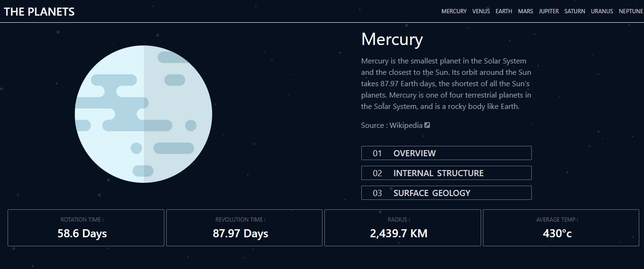Switch to Neptune via the nav bar

point(631,11)
